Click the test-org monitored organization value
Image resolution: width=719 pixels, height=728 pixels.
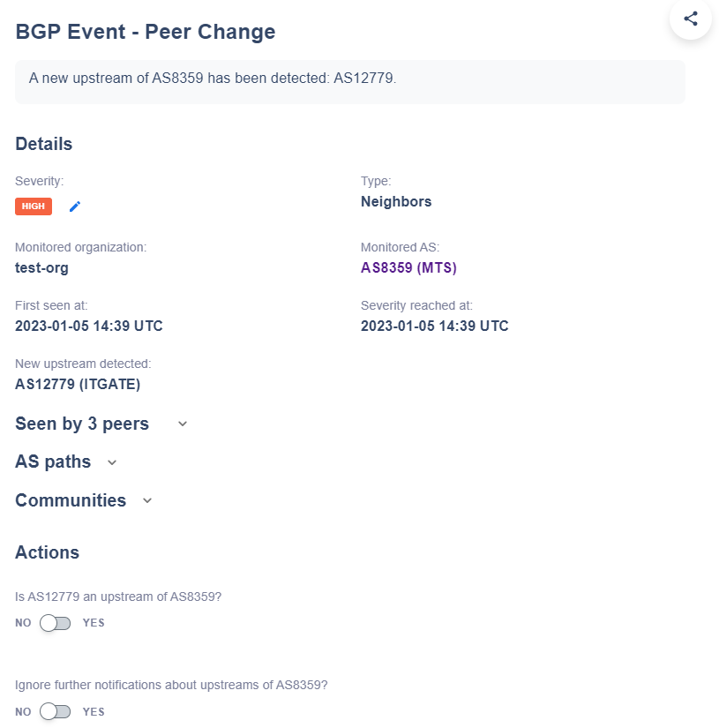41,267
